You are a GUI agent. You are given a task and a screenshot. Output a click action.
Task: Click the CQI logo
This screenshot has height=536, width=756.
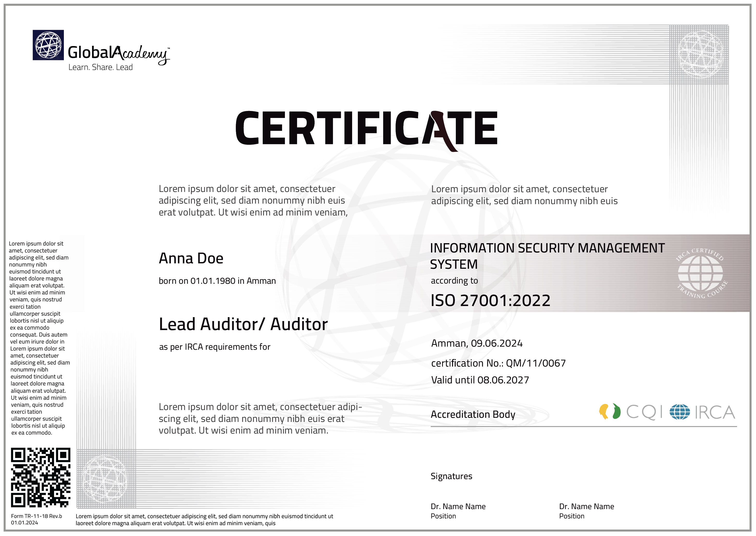click(630, 412)
